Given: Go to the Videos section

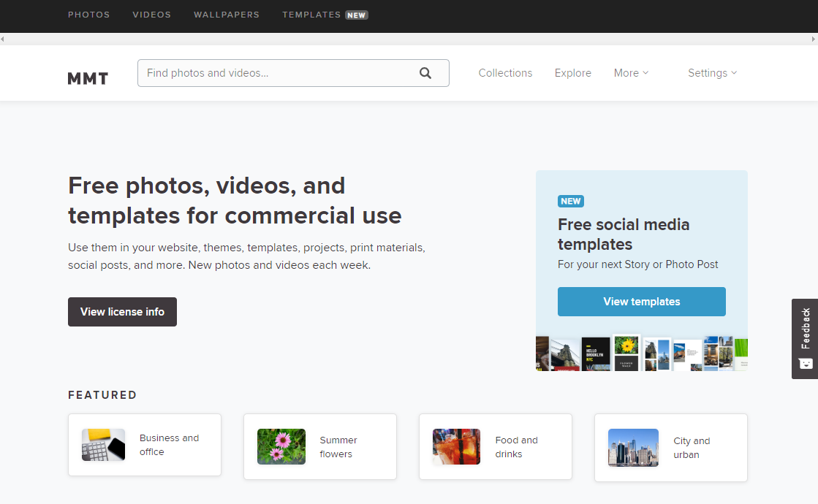Looking at the screenshot, I should [152, 15].
